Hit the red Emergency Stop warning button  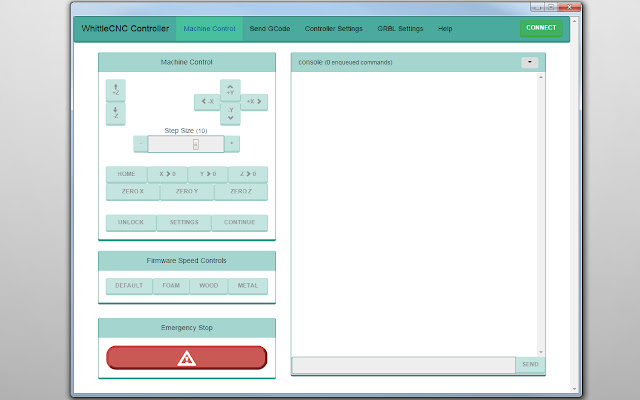[x=187, y=358]
